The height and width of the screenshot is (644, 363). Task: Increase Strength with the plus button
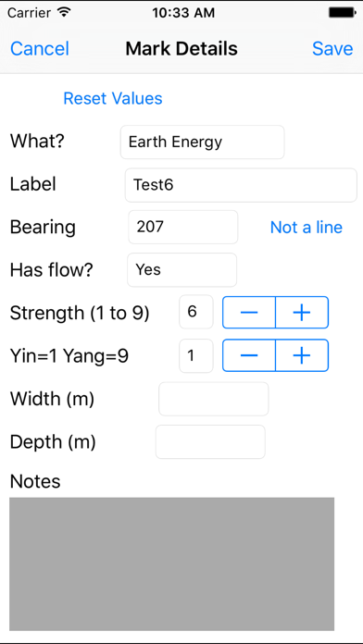point(302,313)
